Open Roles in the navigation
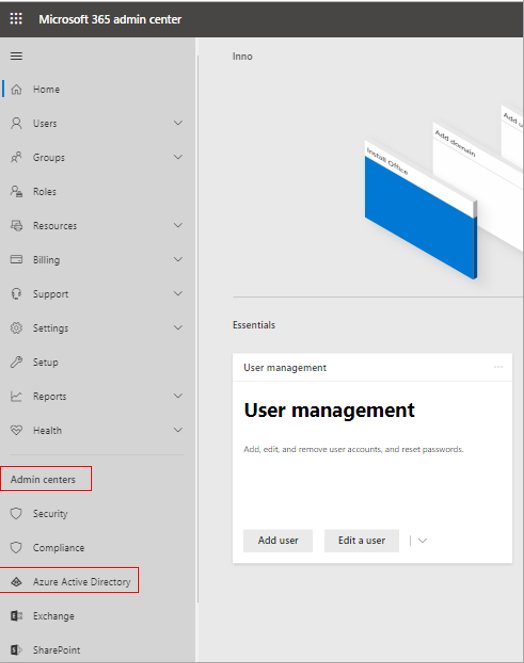524x663 pixels. point(44,192)
